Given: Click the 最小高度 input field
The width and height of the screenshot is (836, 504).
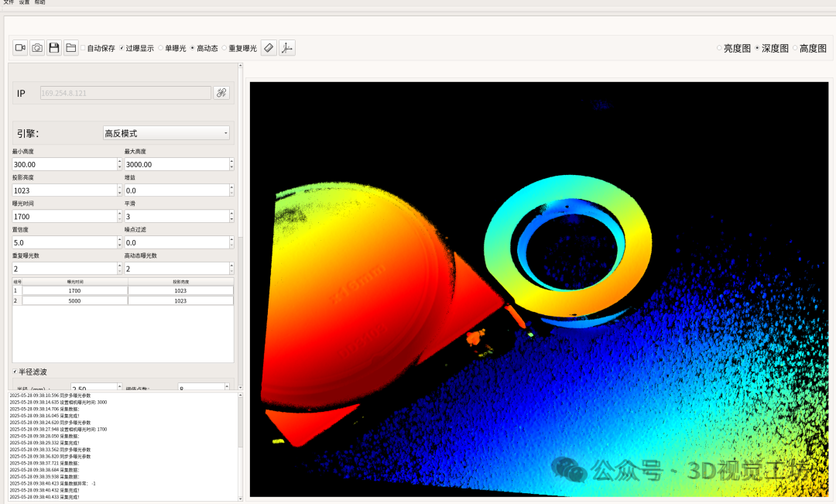Looking at the screenshot, I should click(64, 164).
